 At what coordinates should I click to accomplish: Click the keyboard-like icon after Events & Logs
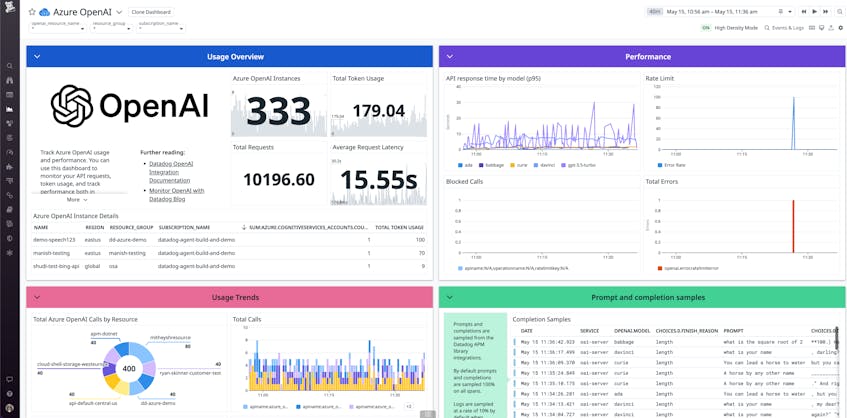[812, 28]
